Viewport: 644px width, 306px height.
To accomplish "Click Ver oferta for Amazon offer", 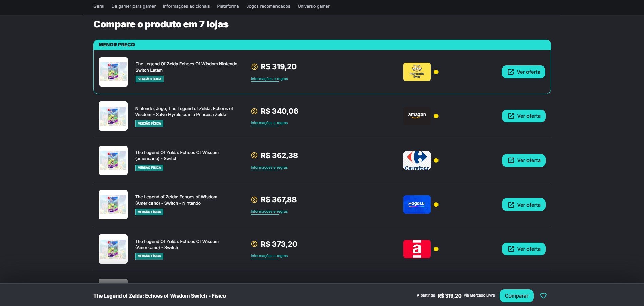I will tap(524, 116).
